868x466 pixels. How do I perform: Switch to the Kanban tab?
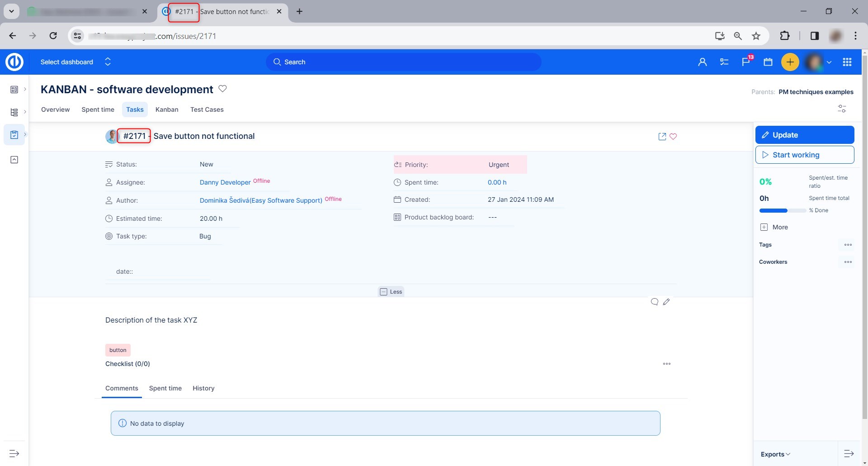pos(167,109)
